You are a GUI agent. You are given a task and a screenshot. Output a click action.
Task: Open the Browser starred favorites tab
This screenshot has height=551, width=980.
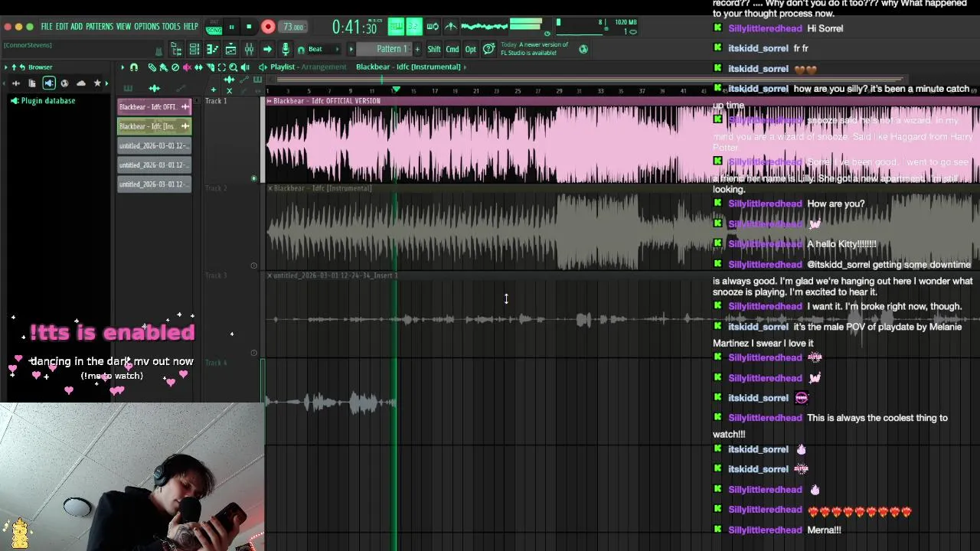pyautogui.click(x=97, y=83)
